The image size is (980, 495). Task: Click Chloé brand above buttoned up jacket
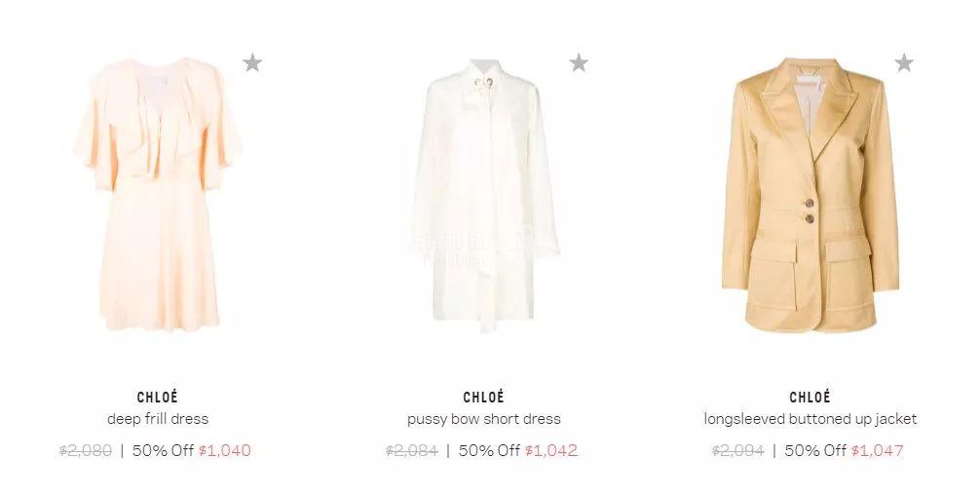pyautogui.click(x=810, y=397)
